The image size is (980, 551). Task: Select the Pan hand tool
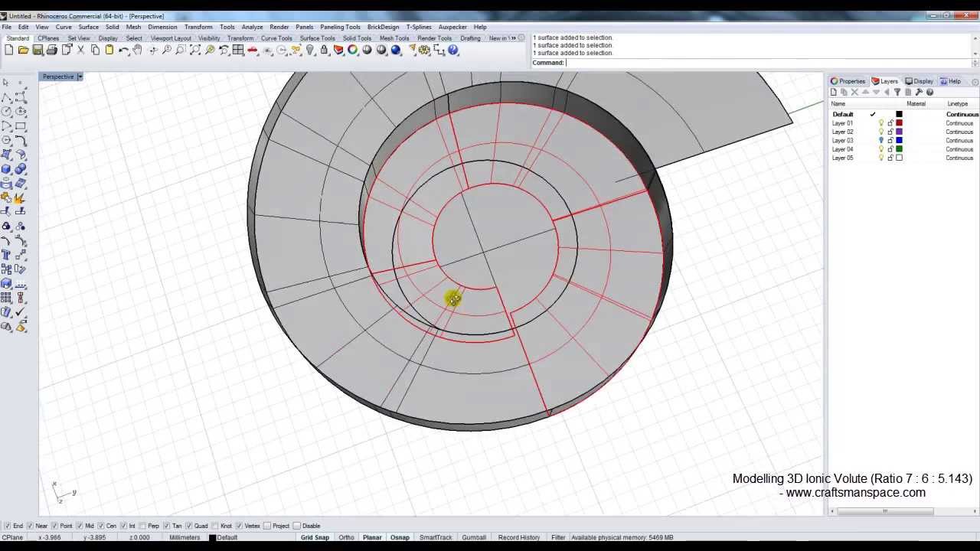point(138,51)
